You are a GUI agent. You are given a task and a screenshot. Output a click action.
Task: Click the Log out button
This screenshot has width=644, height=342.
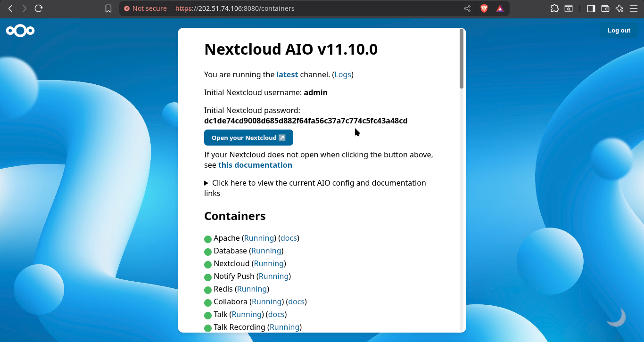[619, 31]
